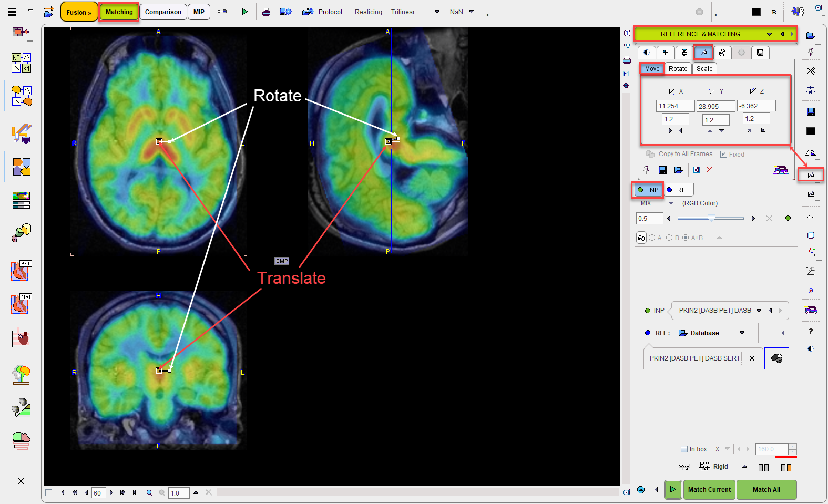828x504 pixels.
Task: Open the REFERENCE & MATCHING panel dropdown
Action: (769, 34)
